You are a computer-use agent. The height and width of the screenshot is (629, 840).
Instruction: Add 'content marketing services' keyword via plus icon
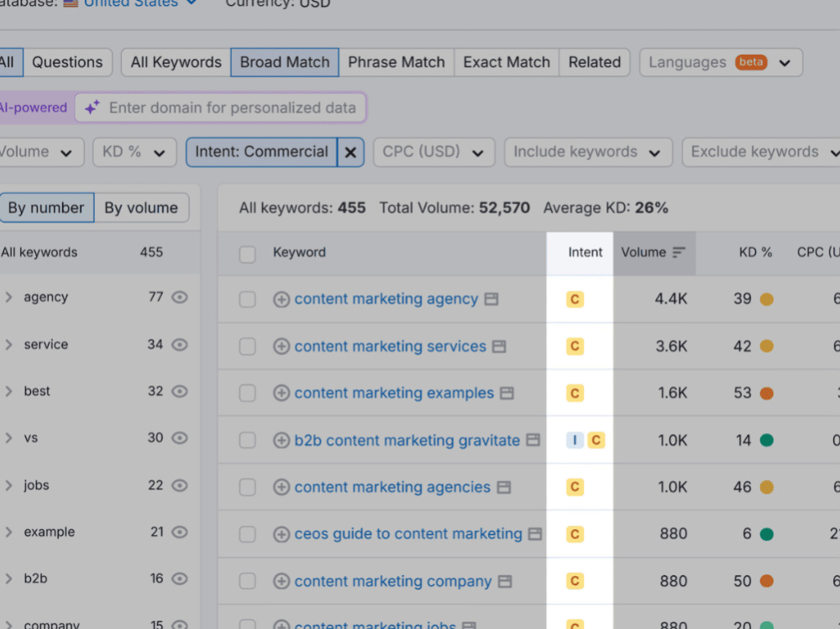[x=281, y=346]
